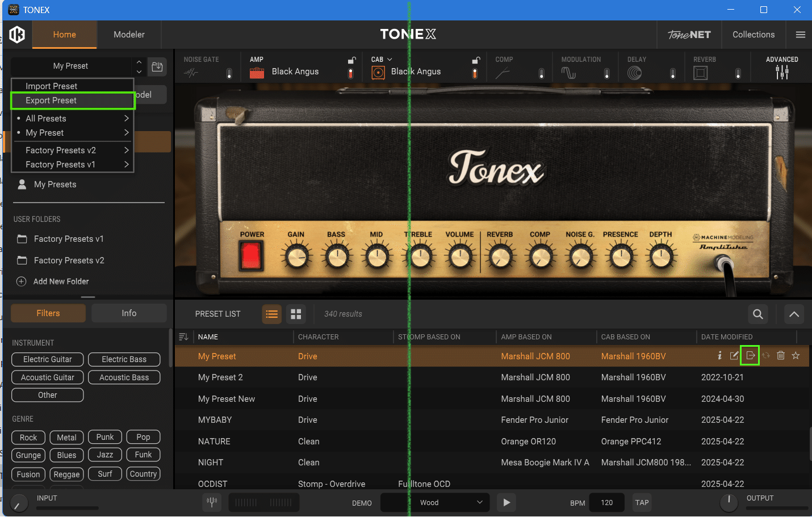Favorite My Preset by clicking the star icon
Viewport: 812px width, 517px height.
(x=796, y=355)
